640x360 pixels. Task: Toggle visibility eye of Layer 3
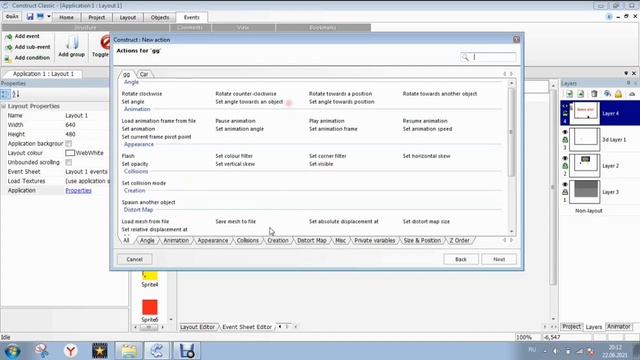point(565,184)
